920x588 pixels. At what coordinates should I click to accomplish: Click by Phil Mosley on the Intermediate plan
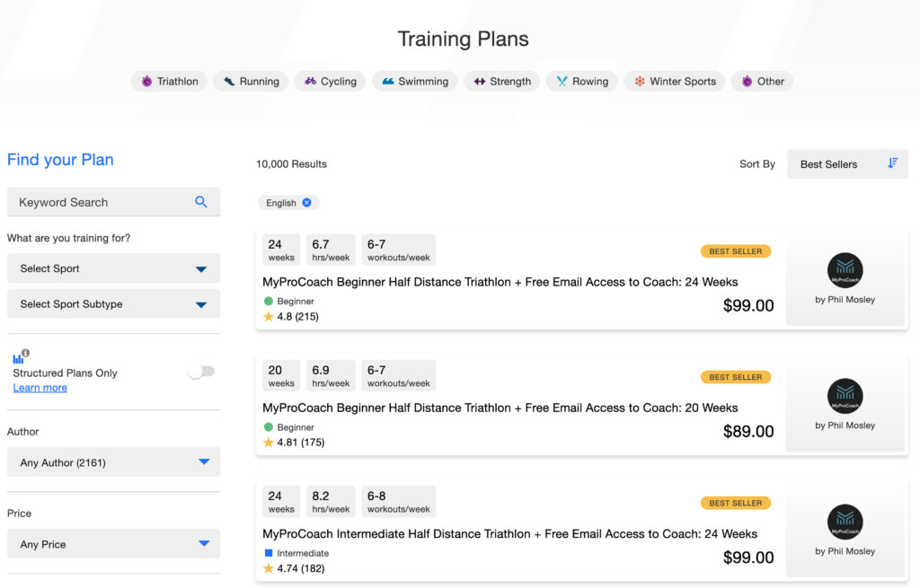pyautogui.click(x=845, y=551)
